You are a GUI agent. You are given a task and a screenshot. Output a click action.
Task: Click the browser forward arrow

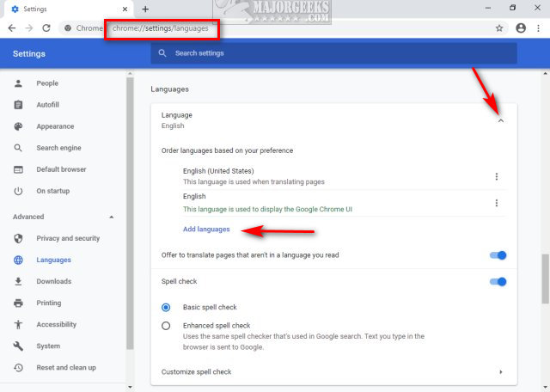point(29,28)
